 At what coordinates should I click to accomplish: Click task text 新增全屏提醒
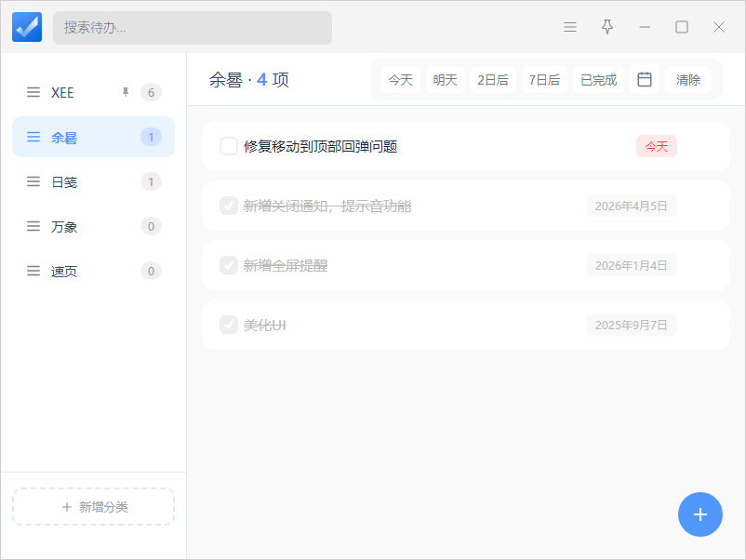286,265
